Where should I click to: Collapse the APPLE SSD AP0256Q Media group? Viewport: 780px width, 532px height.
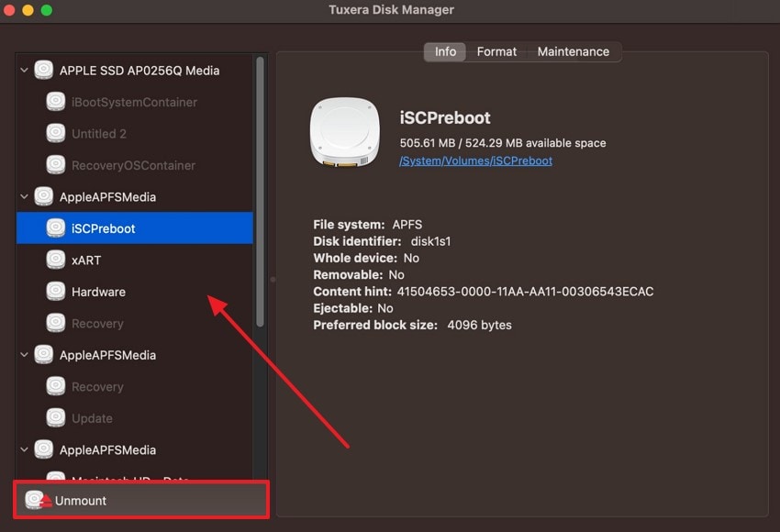coord(24,70)
